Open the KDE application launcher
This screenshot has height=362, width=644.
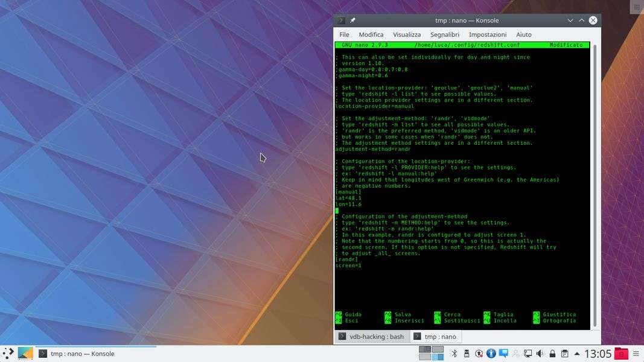coord(8,354)
